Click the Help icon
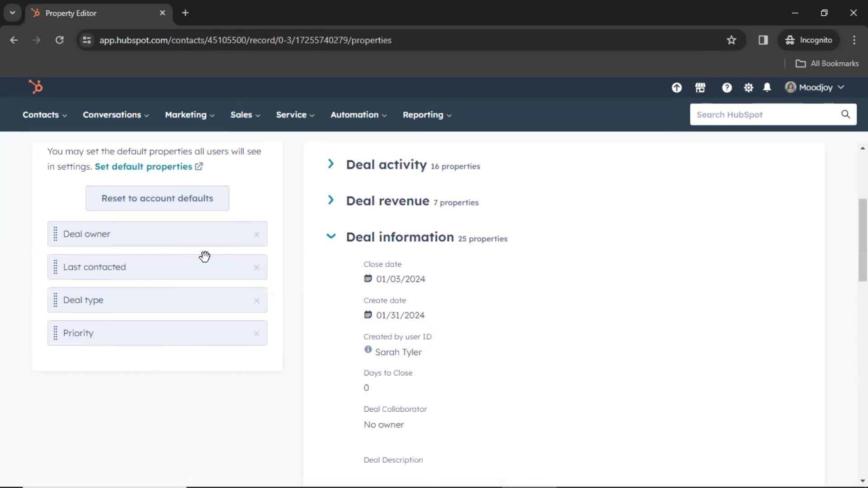The width and height of the screenshot is (868, 488). (726, 88)
